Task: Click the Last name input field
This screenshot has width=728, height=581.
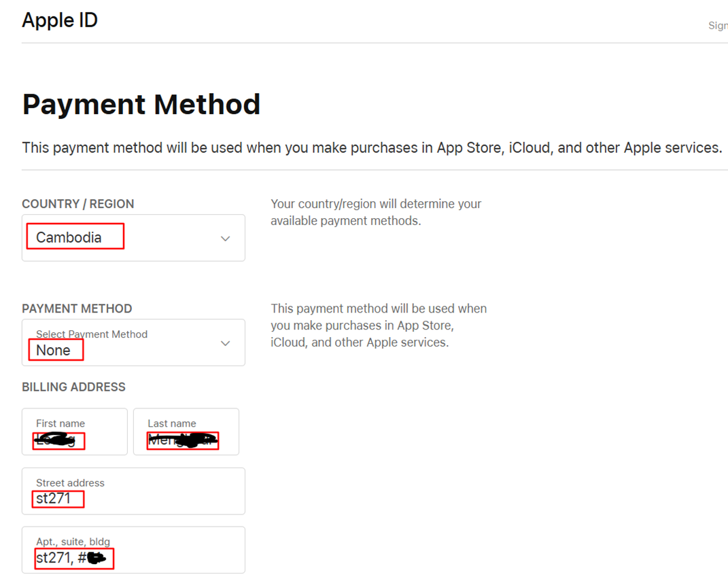Action: tap(186, 432)
